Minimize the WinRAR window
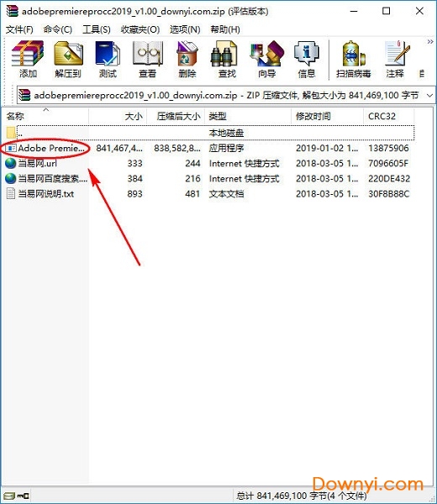 354,11
